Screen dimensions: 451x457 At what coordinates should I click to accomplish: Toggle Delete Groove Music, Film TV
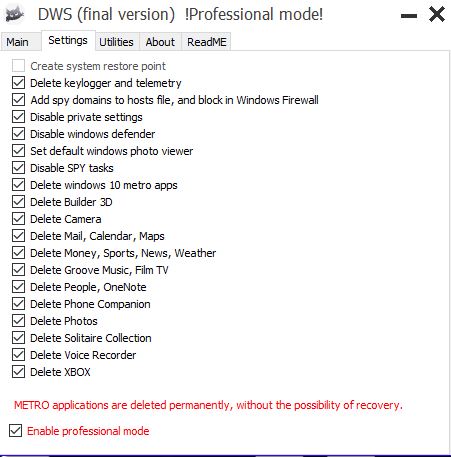pyautogui.click(x=18, y=270)
